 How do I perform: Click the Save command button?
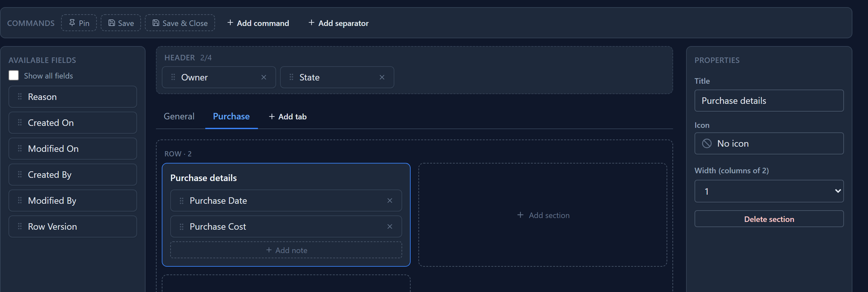[x=121, y=23]
